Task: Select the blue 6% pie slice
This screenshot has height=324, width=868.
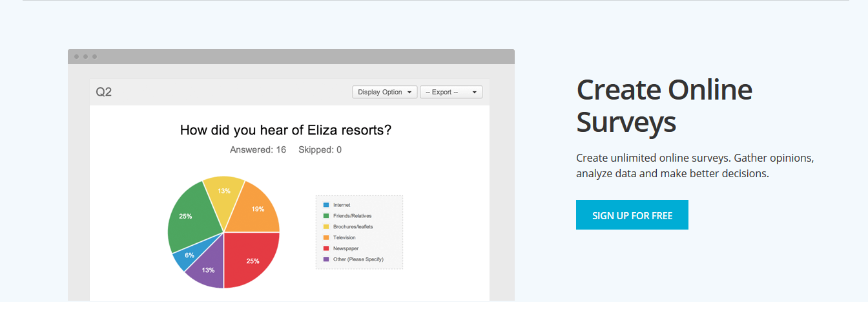Action: click(189, 255)
